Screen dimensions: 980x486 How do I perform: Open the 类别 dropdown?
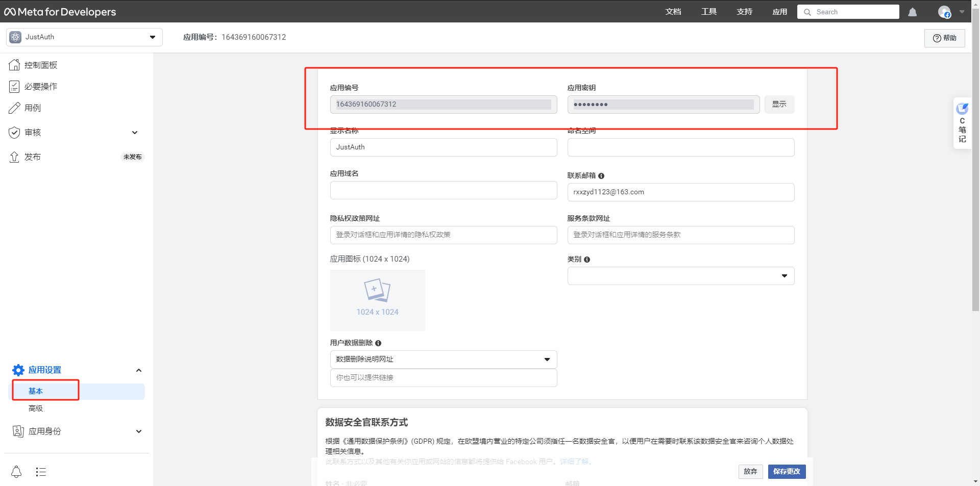(x=681, y=276)
